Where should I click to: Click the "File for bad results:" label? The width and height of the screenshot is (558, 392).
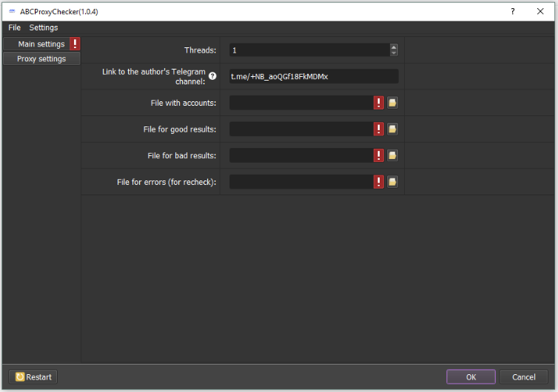pos(182,155)
